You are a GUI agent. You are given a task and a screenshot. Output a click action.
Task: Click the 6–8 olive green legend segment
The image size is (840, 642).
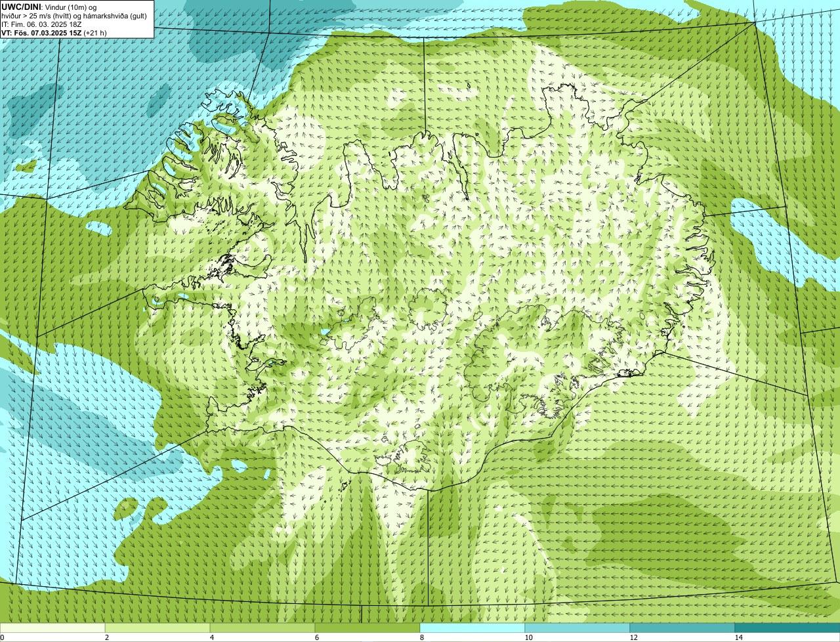point(367,628)
